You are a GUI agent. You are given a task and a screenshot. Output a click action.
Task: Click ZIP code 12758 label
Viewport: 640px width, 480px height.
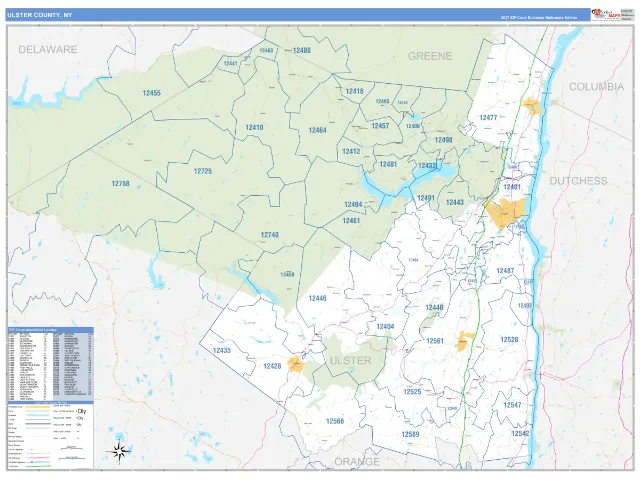120,183
